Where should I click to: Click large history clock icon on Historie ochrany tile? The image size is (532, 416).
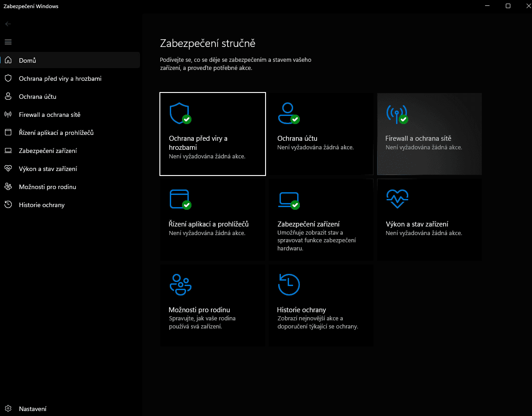(289, 284)
